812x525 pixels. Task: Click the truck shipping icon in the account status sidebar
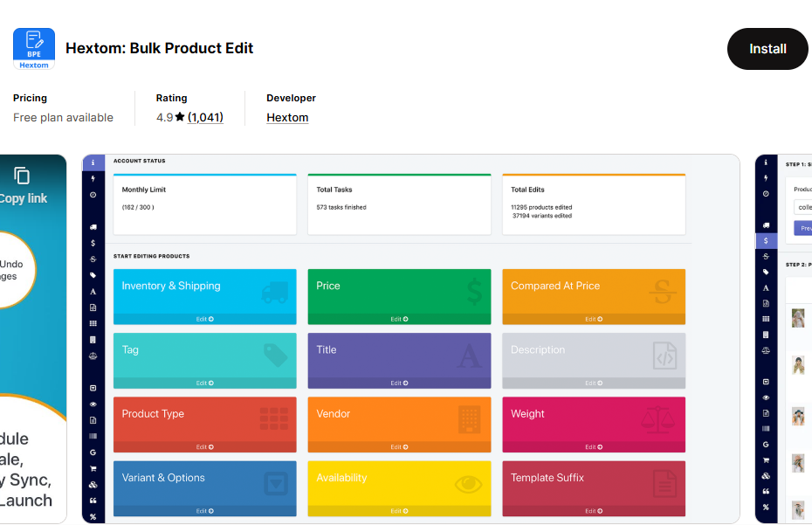point(93,227)
